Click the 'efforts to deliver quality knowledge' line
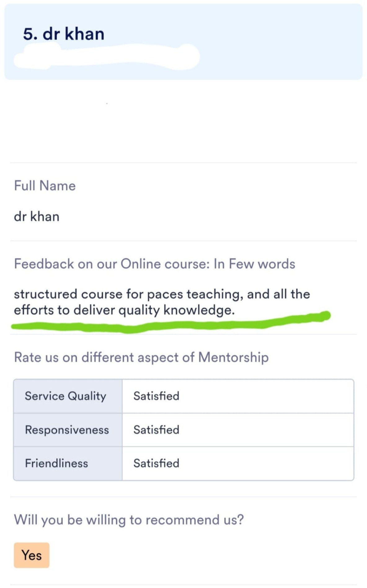This screenshot has height=588, width=367. pyautogui.click(x=124, y=310)
